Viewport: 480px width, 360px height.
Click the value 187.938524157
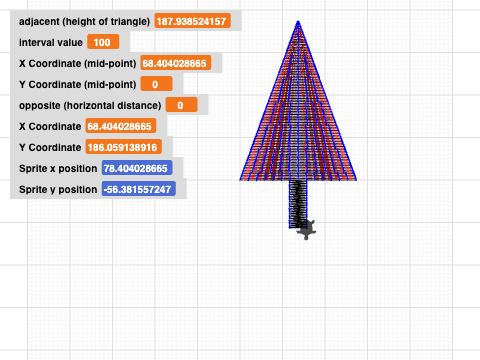(192, 21)
